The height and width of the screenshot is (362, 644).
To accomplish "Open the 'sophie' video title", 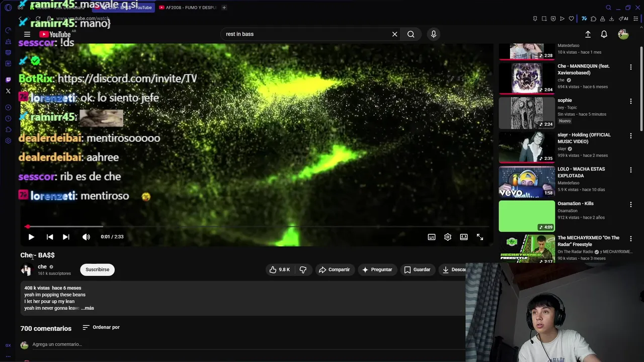I will coord(565,101).
